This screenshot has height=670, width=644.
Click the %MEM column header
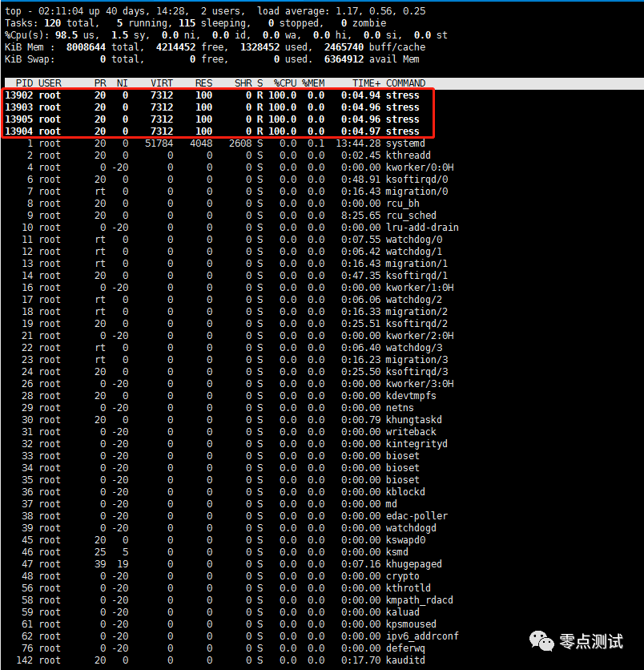(x=313, y=83)
